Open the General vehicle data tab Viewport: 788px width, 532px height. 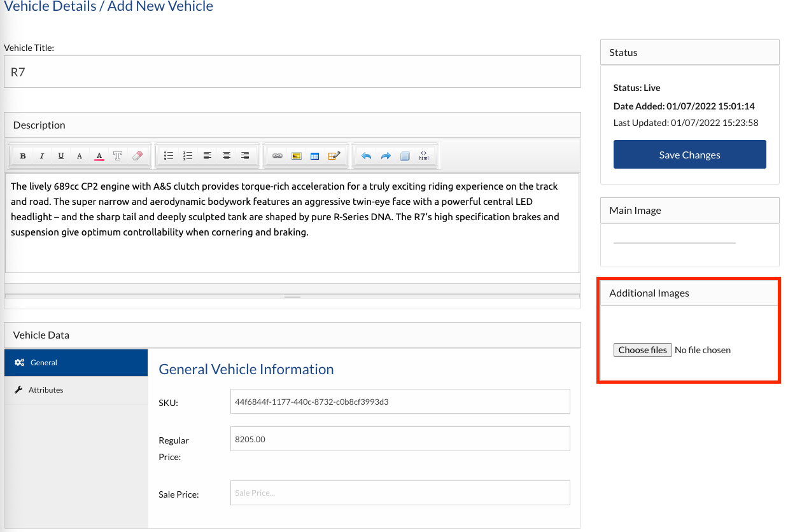(76, 363)
